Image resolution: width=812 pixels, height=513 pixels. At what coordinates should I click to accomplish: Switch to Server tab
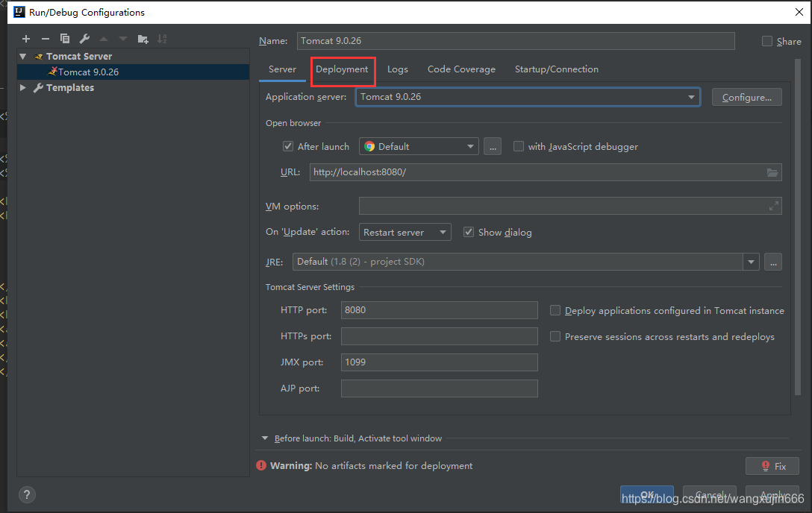click(x=282, y=69)
